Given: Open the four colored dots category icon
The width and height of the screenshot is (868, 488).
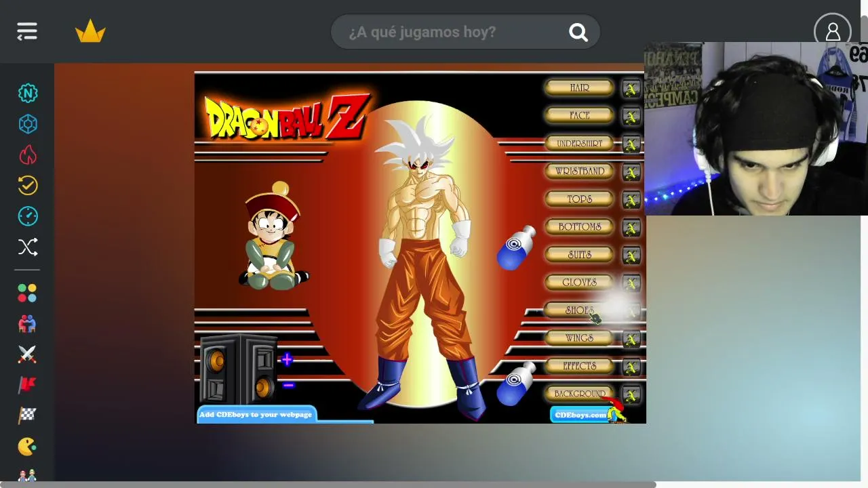Looking at the screenshot, I should coord(27,293).
